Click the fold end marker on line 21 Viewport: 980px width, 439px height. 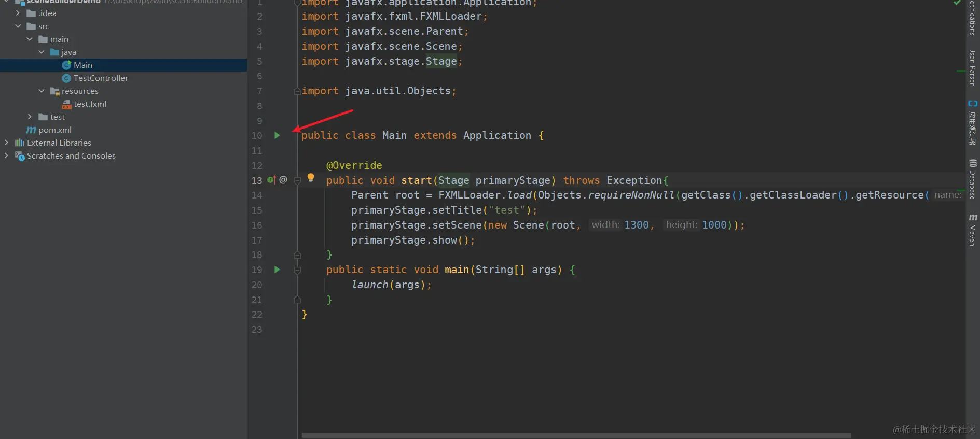(x=297, y=300)
